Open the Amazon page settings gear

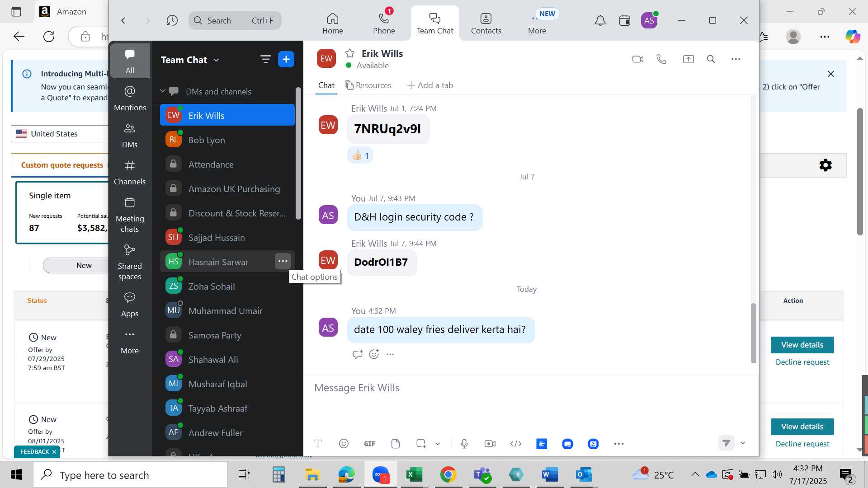(826, 165)
